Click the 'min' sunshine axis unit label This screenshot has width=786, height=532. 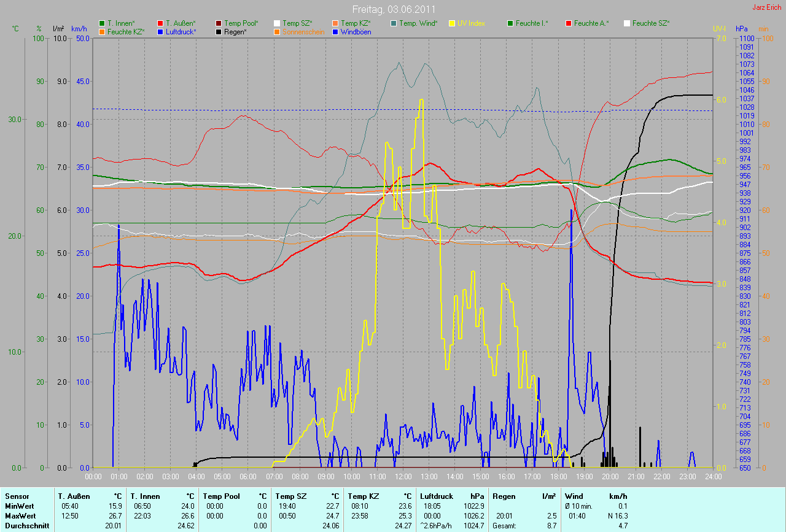click(x=763, y=28)
